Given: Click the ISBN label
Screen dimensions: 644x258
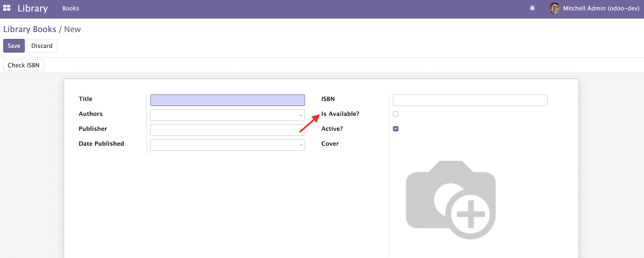Looking at the screenshot, I should [328, 99].
